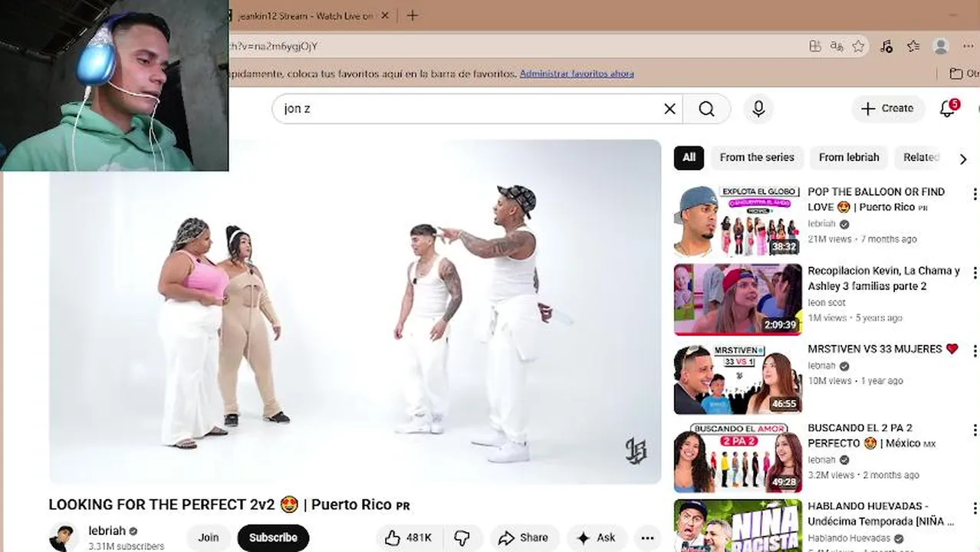Open the favorites list icon
The image size is (980, 552).
913,46
